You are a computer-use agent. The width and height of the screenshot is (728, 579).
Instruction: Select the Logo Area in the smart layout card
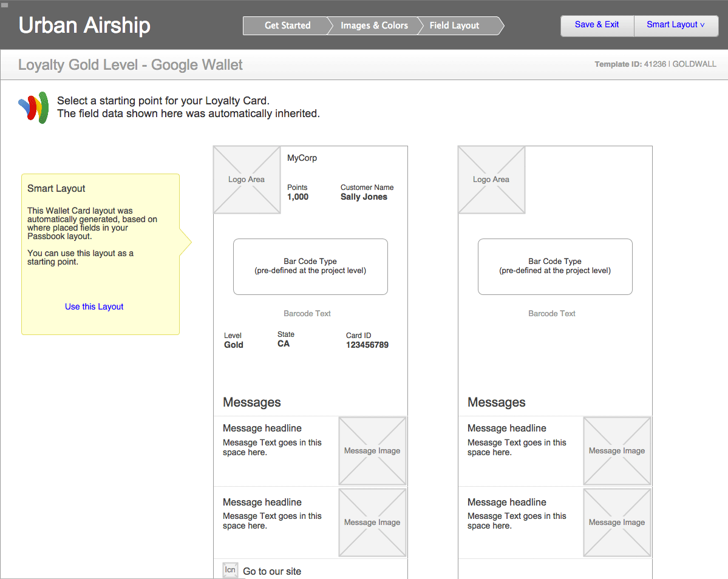tap(247, 180)
